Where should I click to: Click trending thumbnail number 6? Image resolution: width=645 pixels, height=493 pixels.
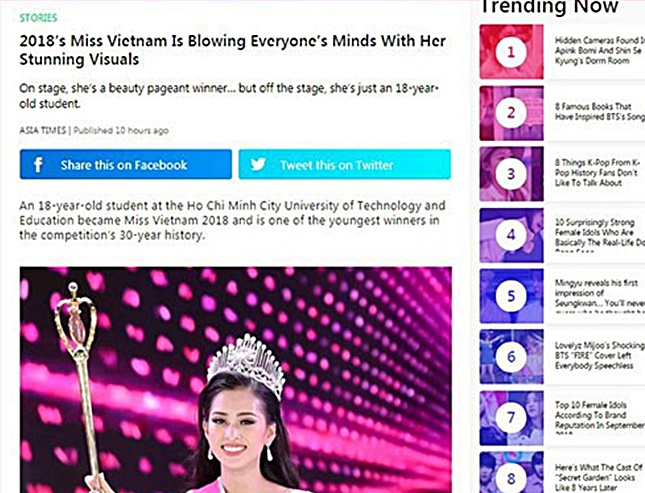coord(511,357)
